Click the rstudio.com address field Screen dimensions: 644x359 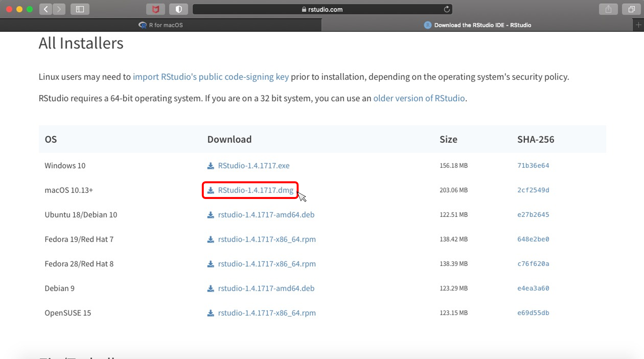[x=322, y=9]
